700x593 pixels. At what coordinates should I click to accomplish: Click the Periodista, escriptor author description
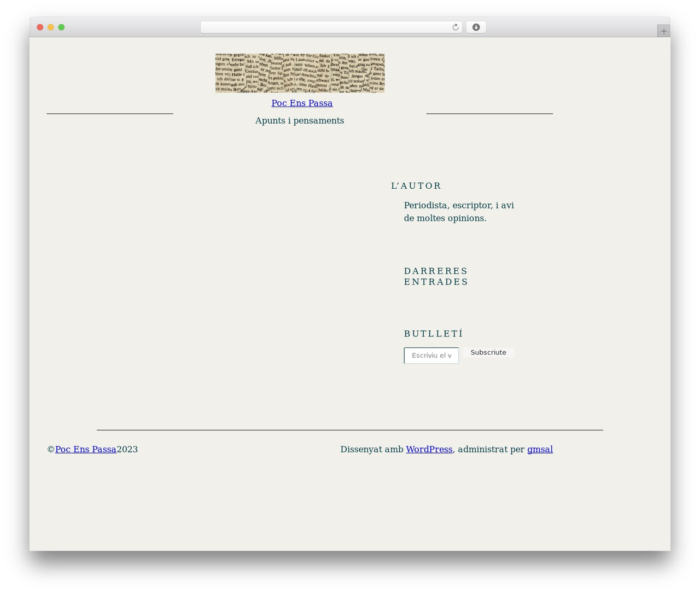point(459,212)
